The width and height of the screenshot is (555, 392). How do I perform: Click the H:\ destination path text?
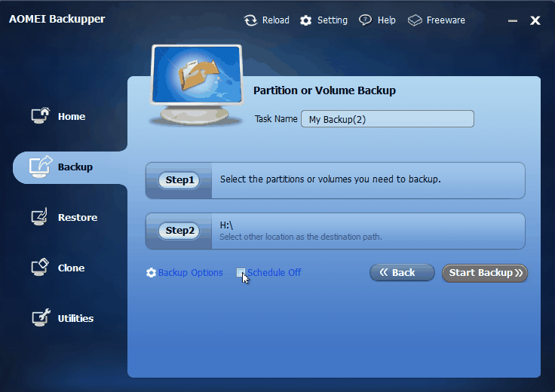[226, 225]
